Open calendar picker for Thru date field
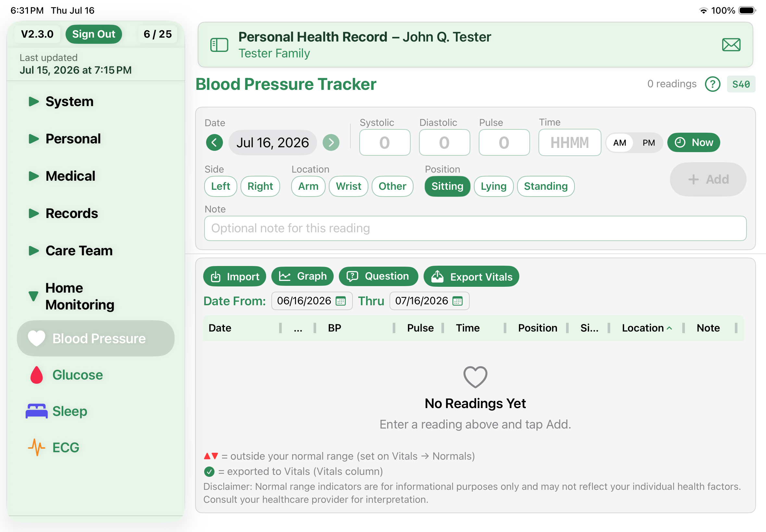Screen dimensions: 766x532 (x=458, y=301)
